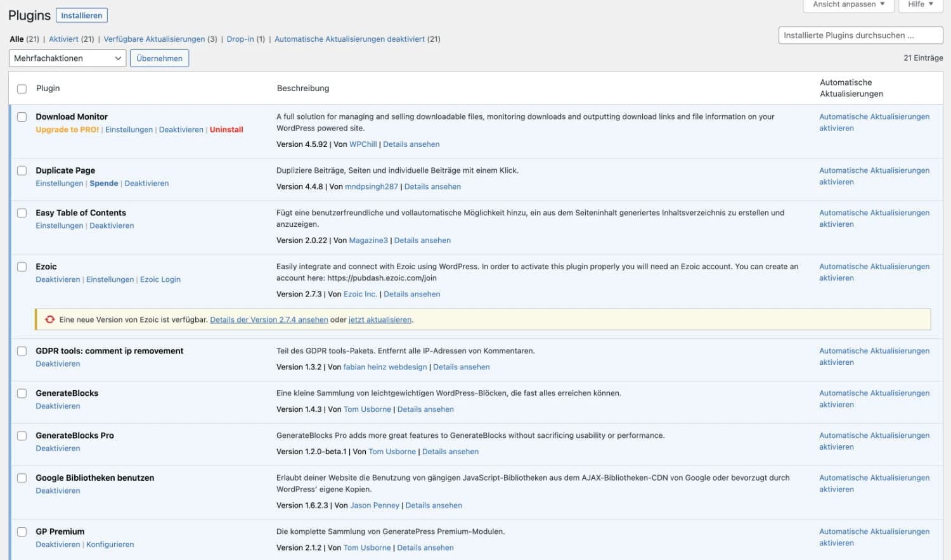Select the Ezoic plugin checkbox
This screenshot has width=951, height=560.
pos(22,267)
